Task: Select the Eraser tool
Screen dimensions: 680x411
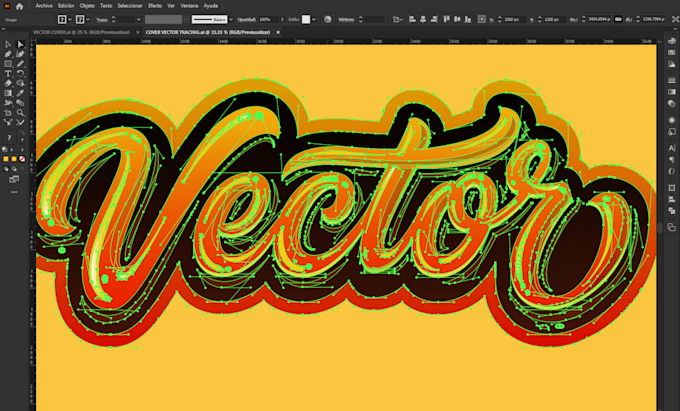Action: (8, 83)
